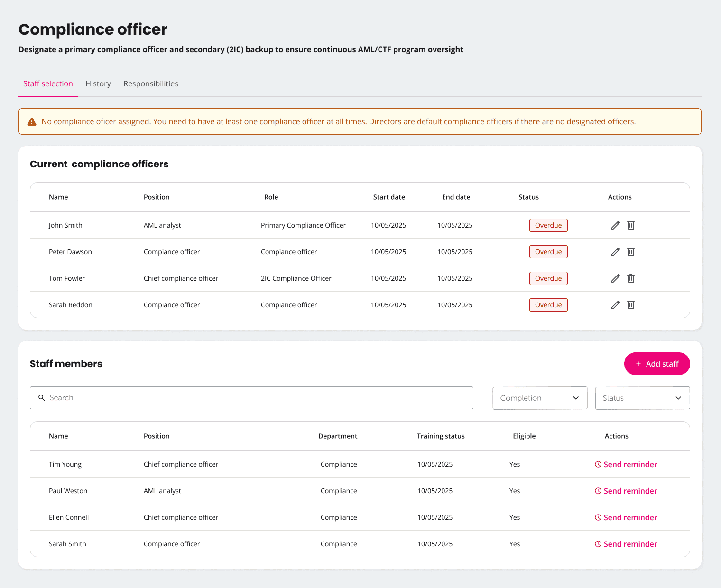This screenshot has width=721, height=588.
Task: Switch to the History tab
Action: pyautogui.click(x=98, y=84)
